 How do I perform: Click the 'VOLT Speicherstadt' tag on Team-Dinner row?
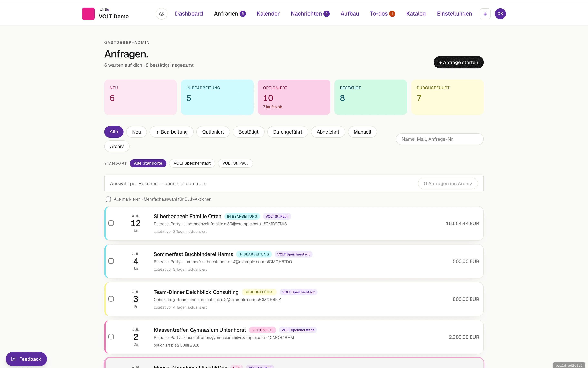298,292
